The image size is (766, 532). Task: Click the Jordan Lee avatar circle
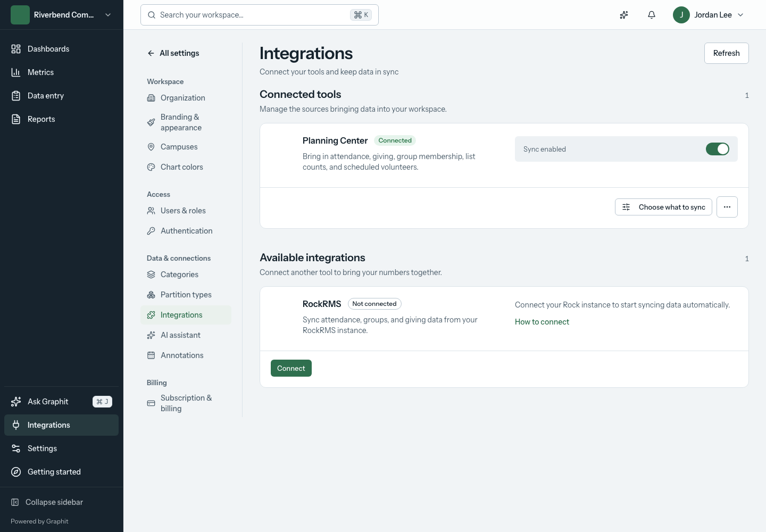pyautogui.click(x=681, y=15)
